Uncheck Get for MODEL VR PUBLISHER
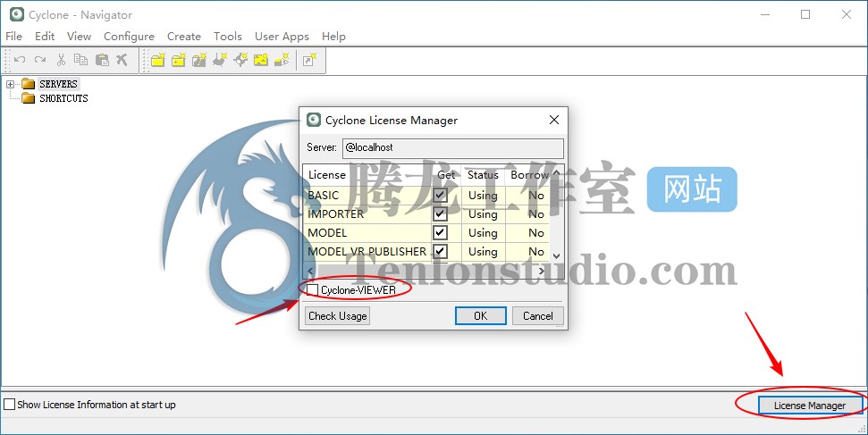This screenshot has height=435, width=868. click(x=440, y=251)
